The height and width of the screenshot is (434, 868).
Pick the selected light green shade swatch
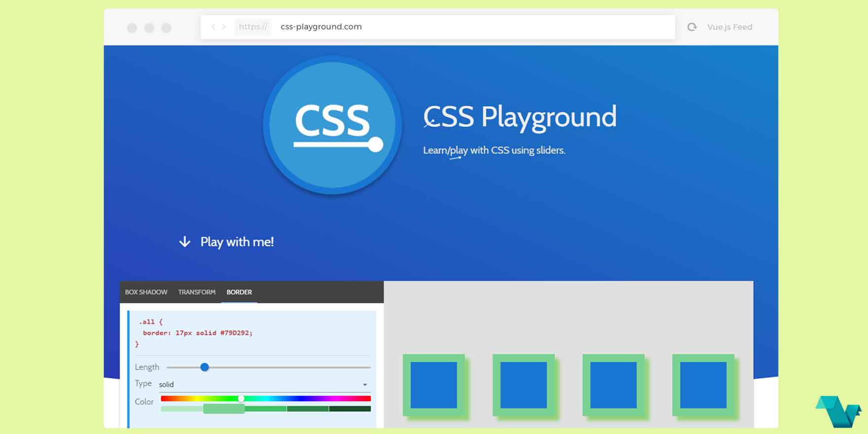pyautogui.click(x=224, y=409)
